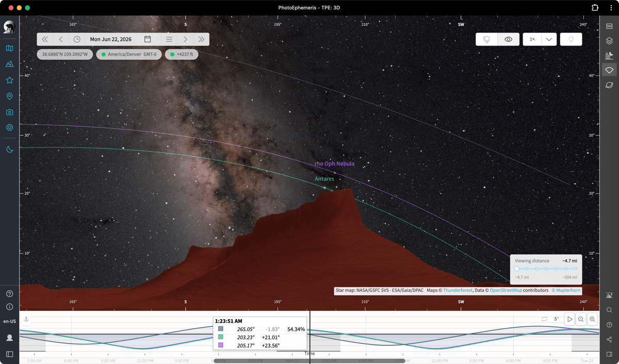Open info icon in left sidebar
The height and width of the screenshot is (364, 619).
(9, 307)
